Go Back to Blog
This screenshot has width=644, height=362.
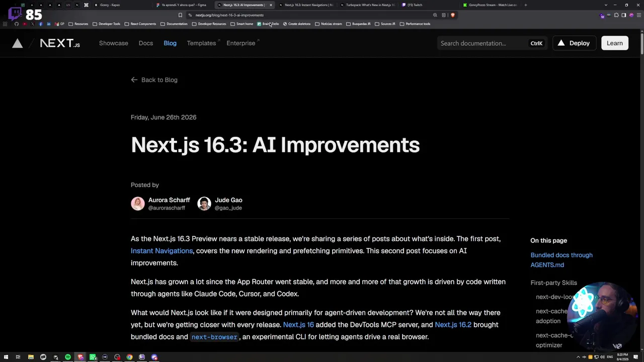154,80
